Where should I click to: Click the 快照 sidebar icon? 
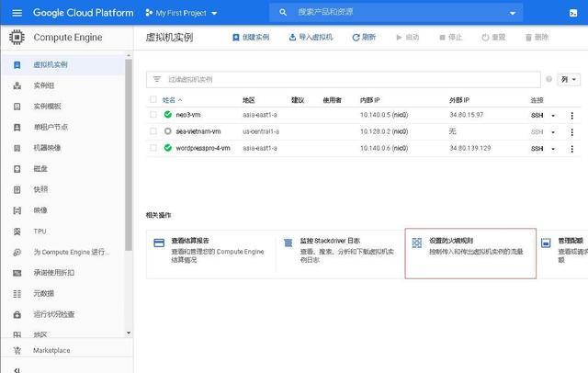(17, 189)
